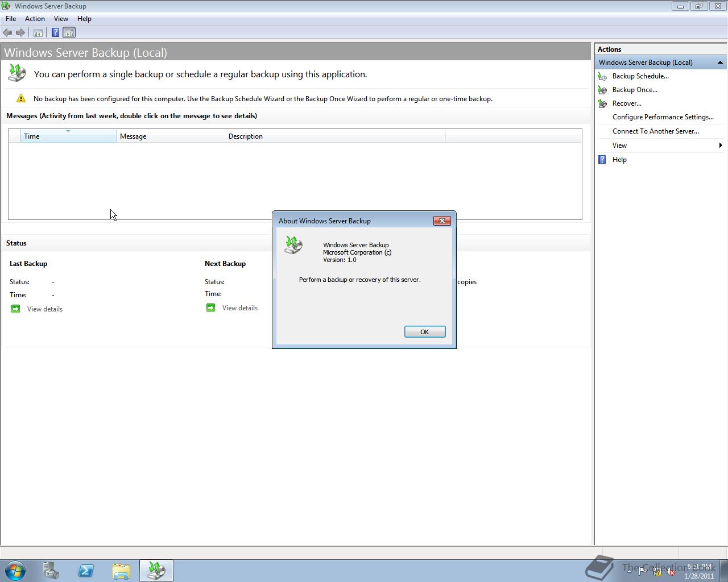Click the taskbar clock showing 1/28/2011
728x582 pixels.
click(x=699, y=571)
